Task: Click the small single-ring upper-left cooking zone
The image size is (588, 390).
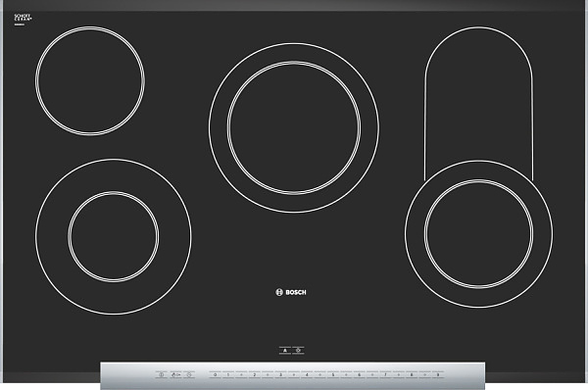Action: tap(90, 80)
